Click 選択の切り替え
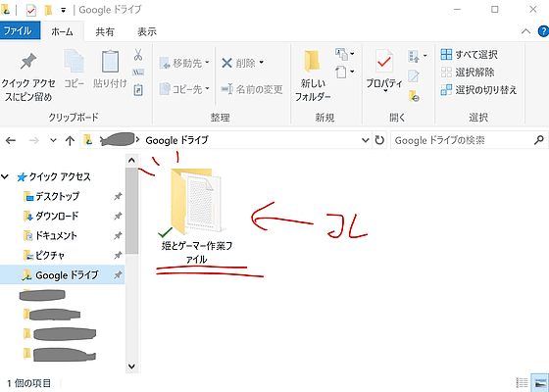549x392 pixels. (478, 90)
